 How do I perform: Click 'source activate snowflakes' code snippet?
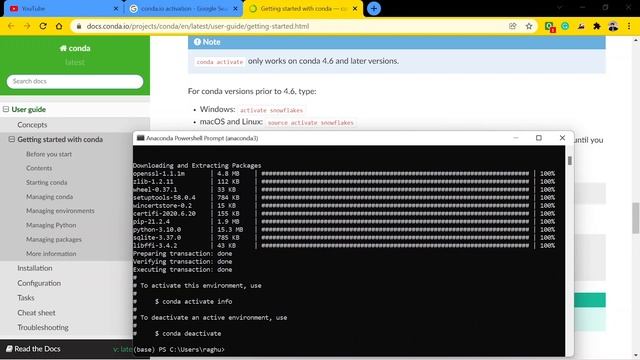311,123
